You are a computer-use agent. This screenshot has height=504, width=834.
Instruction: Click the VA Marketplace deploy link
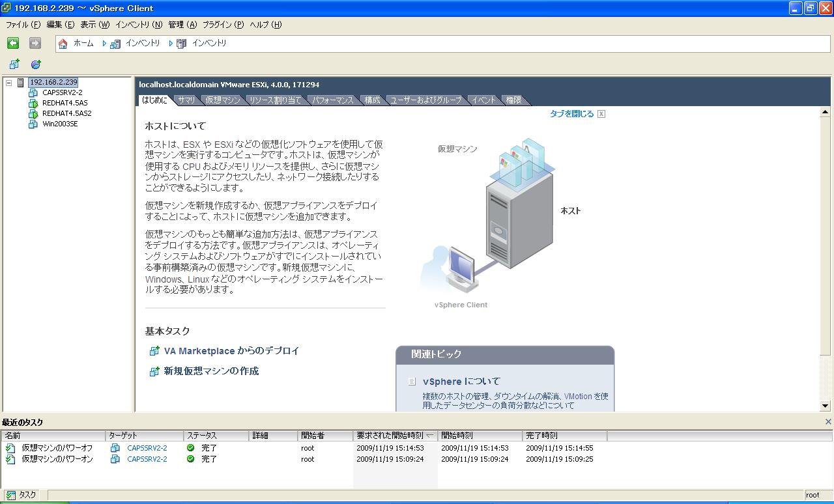pos(231,351)
